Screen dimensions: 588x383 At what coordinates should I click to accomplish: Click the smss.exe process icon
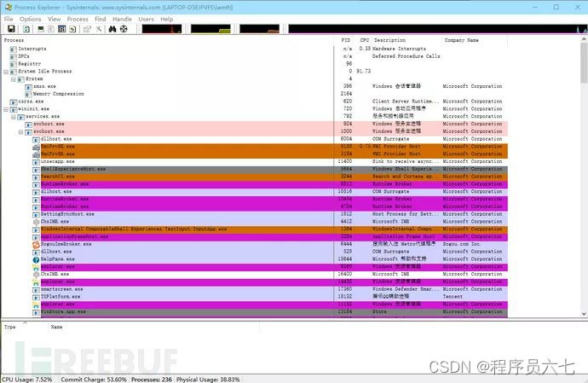[x=28, y=87]
